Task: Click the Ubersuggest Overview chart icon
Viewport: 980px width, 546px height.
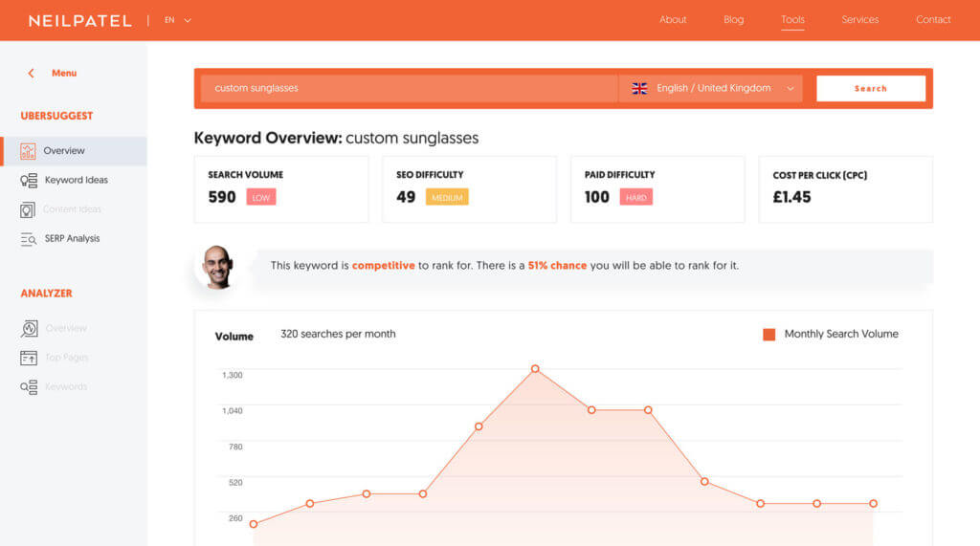Action: (28, 151)
